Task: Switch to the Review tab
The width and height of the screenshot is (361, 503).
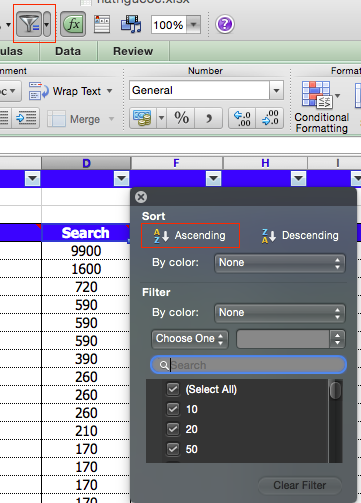Action: (x=133, y=51)
